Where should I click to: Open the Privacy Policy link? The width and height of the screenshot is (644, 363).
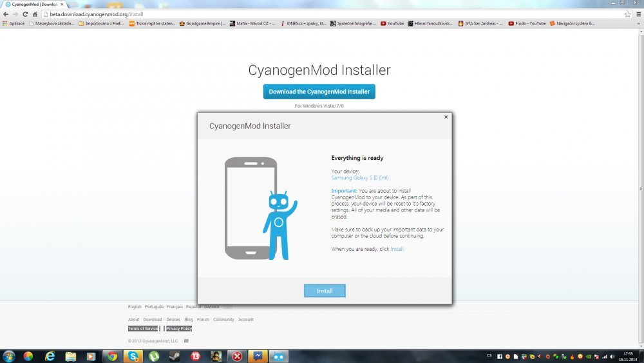coord(178,328)
